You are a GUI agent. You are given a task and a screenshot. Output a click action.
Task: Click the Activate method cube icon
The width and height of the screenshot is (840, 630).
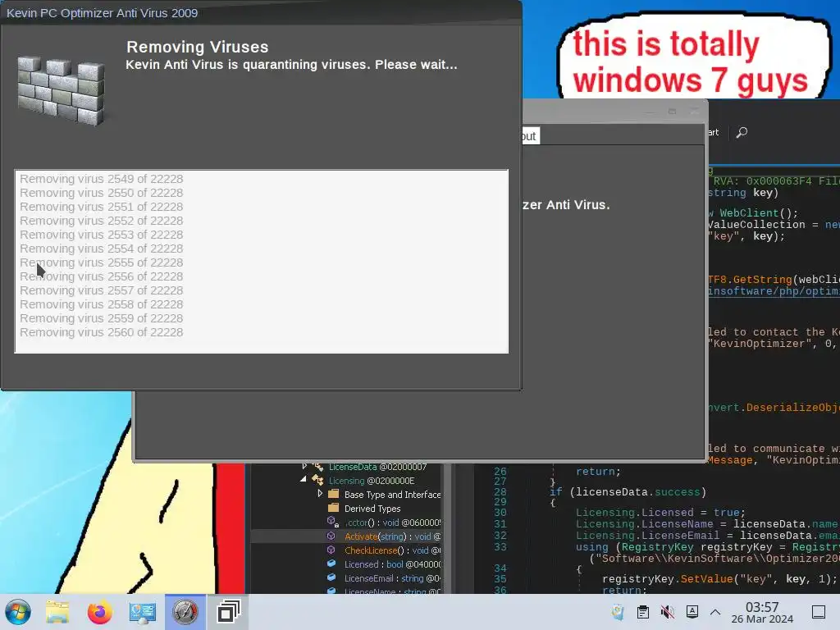[331, 536]
